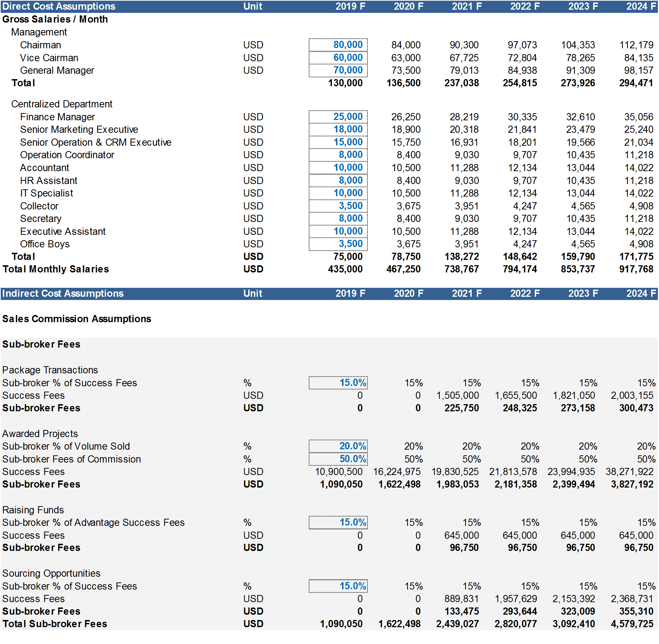Select Sourcing Opportunities 15.0% input cell
The height and width of the screenshot is (644, 659).
tap(338, 586)
